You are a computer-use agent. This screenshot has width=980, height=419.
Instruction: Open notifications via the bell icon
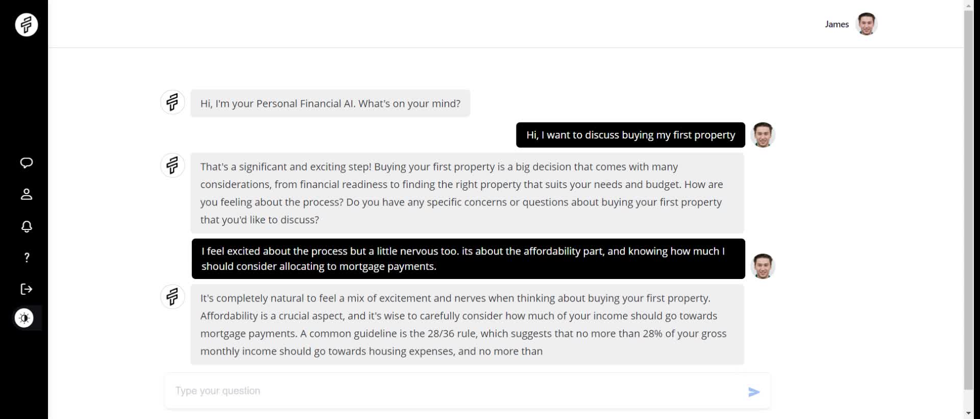pos(27,226)
